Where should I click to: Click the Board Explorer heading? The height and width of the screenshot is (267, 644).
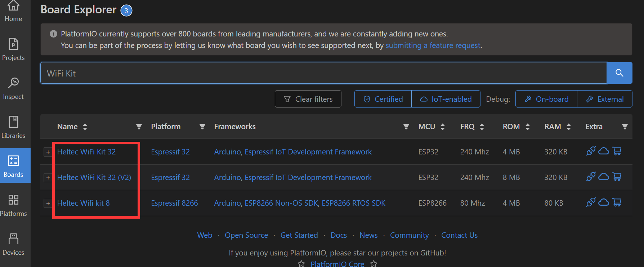(79, 10)
